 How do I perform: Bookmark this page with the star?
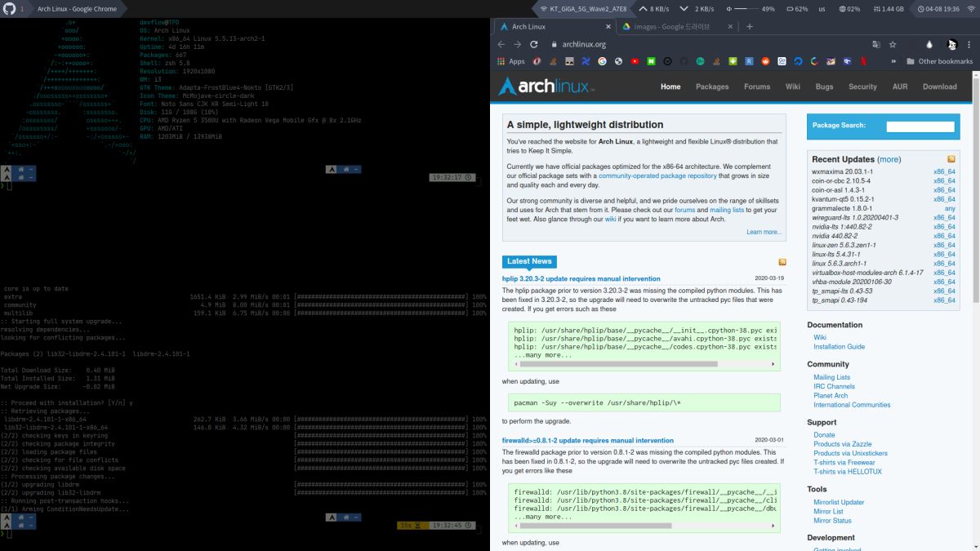[x=893, y=44]
